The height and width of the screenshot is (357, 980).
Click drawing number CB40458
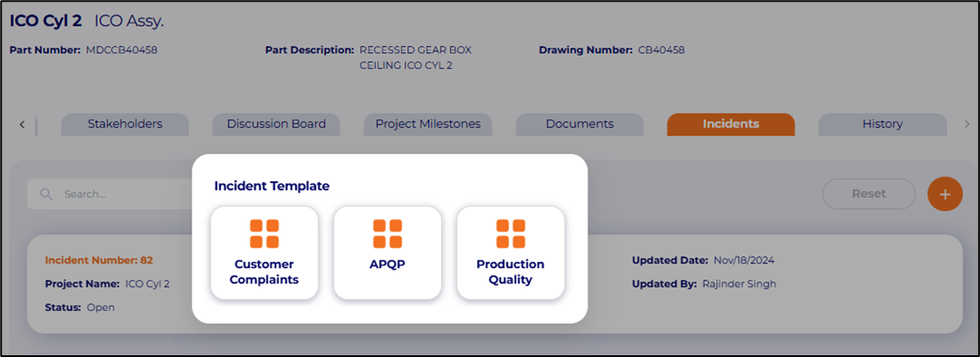point(661,50)
